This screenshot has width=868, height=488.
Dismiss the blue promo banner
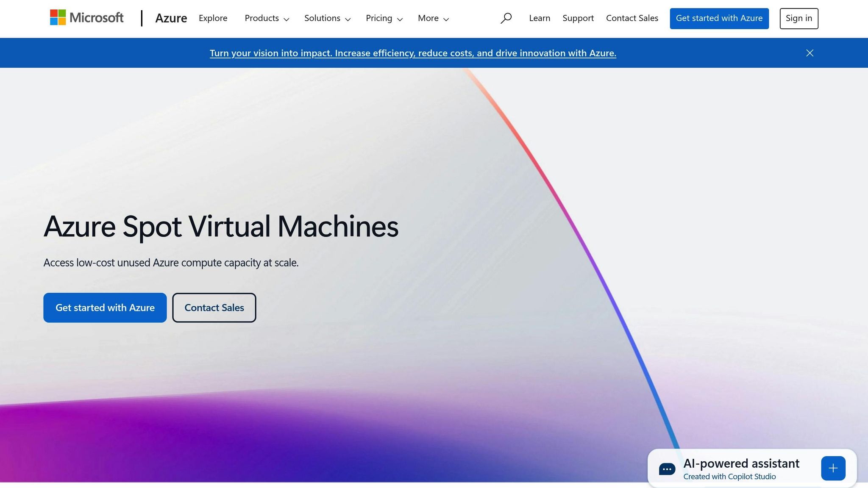(x=810, y=53)
